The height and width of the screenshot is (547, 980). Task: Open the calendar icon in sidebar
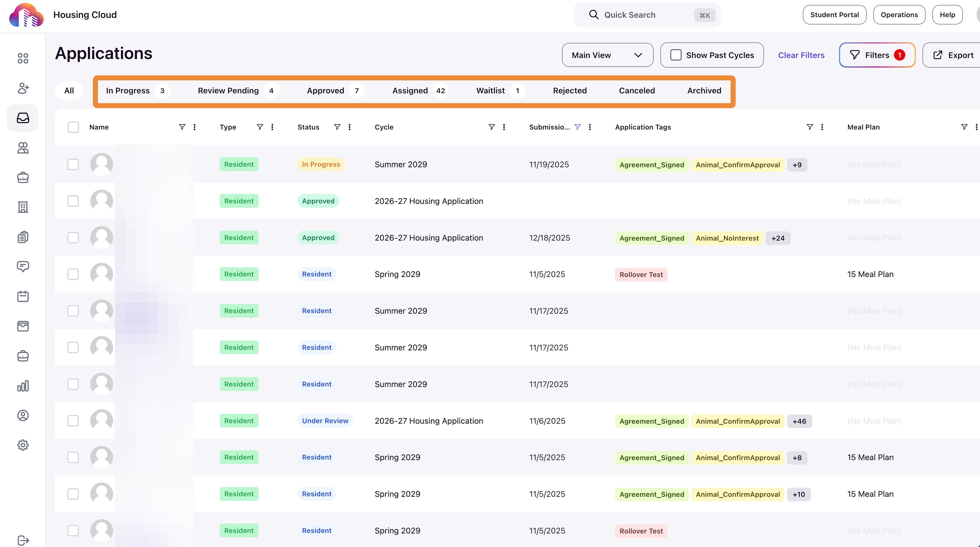(23, 296)
